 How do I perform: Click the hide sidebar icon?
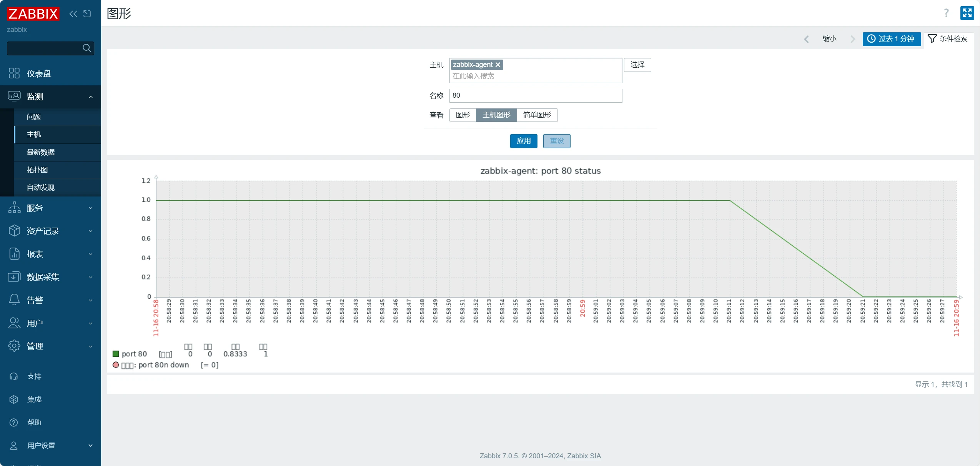[x=87, y=14]
